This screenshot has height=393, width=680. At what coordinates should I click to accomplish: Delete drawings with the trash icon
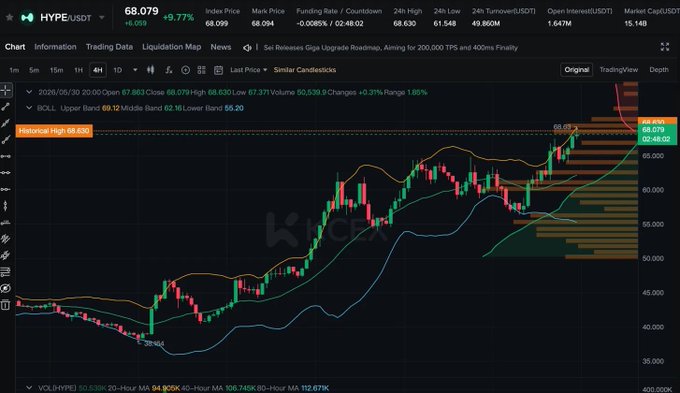click(5, 305)
